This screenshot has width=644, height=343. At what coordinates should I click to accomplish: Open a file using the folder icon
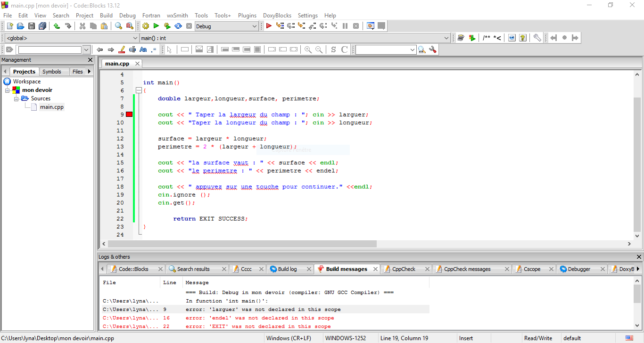[x=21, y=26]
